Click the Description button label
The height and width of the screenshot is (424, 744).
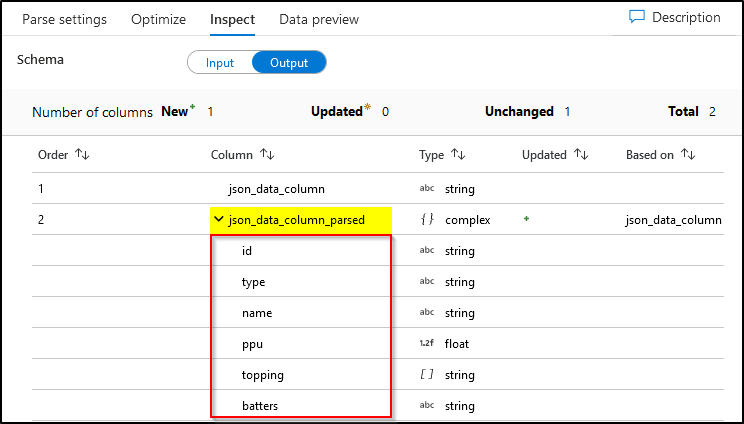686,18
